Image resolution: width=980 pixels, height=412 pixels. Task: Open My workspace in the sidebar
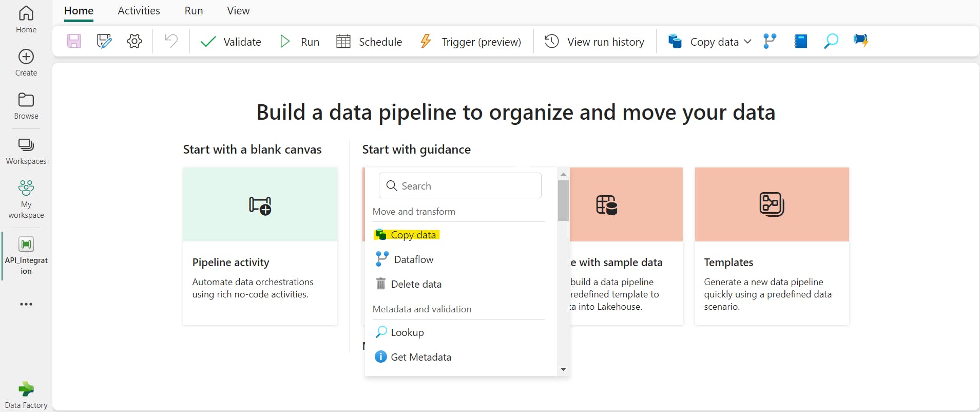[x=26, y=199]
